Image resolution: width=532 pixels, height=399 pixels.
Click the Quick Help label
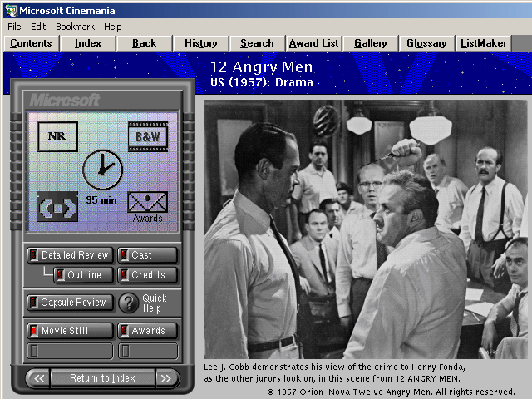click(155, 303)
